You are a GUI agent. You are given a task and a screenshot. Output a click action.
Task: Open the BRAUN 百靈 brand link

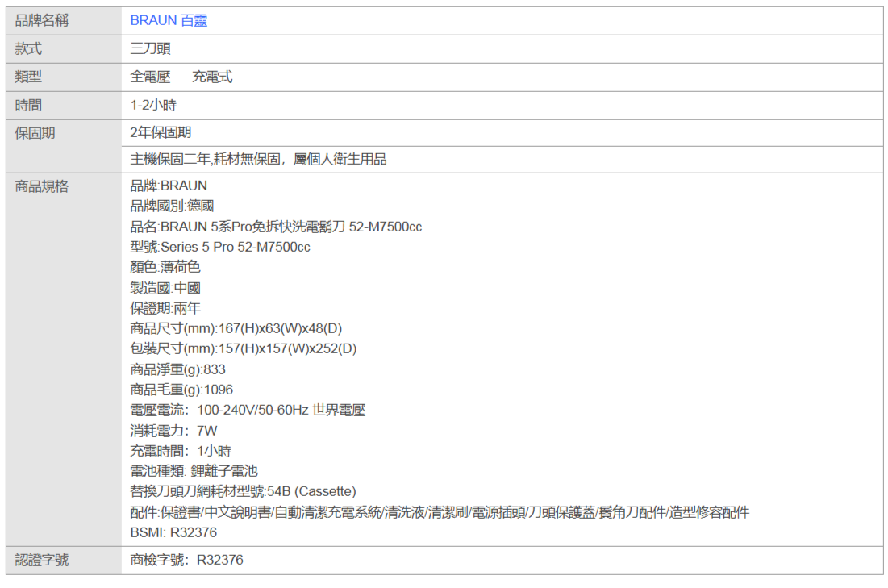[169, 20]
